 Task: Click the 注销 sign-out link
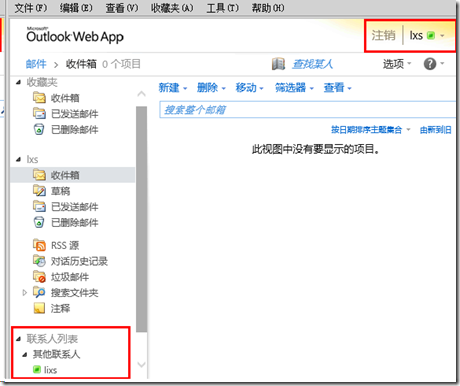(383, 35)
